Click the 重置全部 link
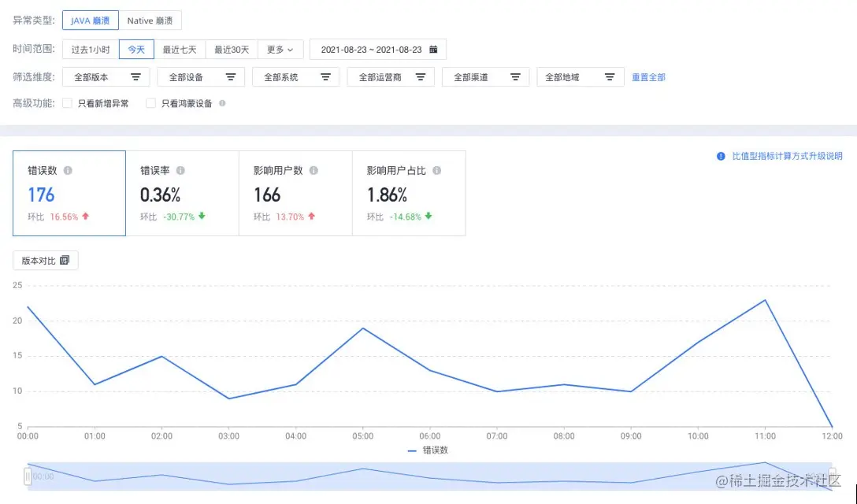This screenshot has height=504, width=857. click(649, 77)
